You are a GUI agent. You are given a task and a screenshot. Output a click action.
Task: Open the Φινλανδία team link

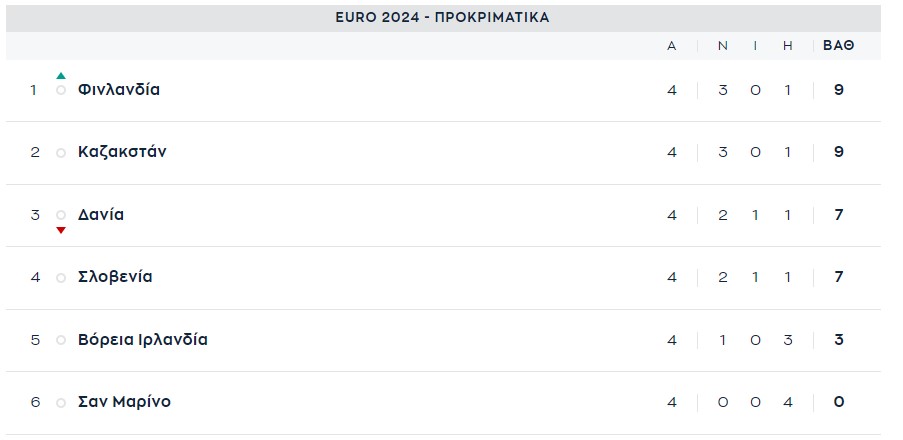coord(119,90)
